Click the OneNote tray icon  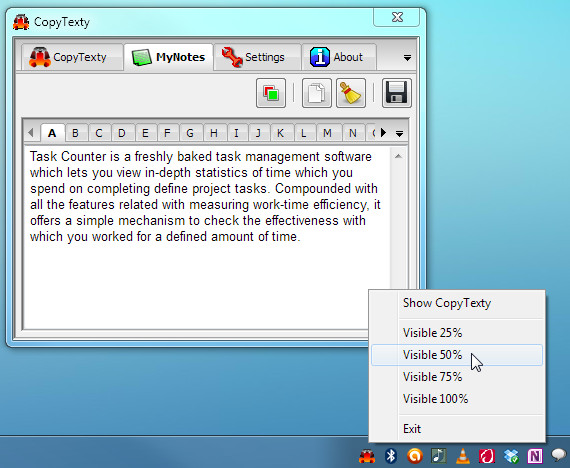point(535,456)
